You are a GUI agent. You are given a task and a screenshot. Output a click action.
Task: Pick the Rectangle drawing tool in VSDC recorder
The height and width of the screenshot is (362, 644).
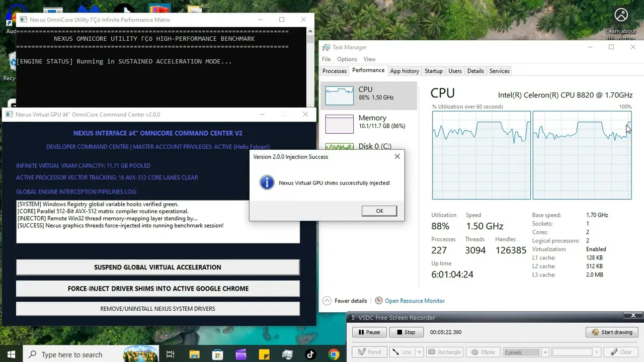pos(444,352)
